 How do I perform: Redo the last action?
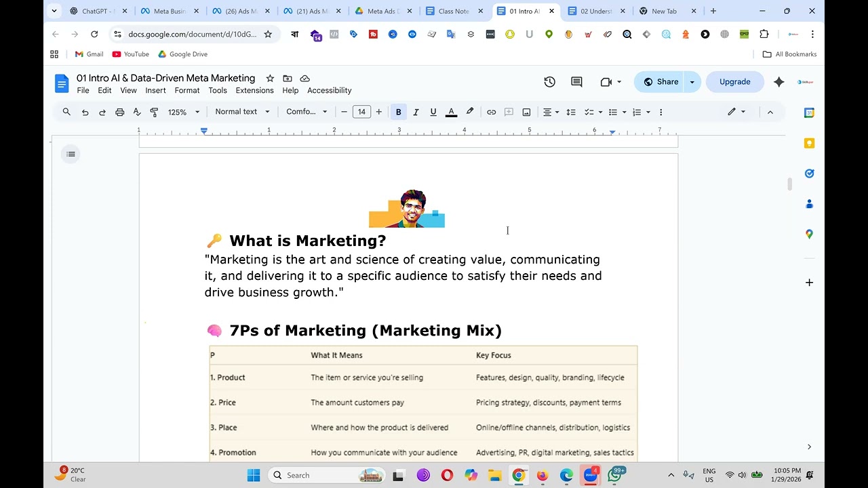point(102,112)
